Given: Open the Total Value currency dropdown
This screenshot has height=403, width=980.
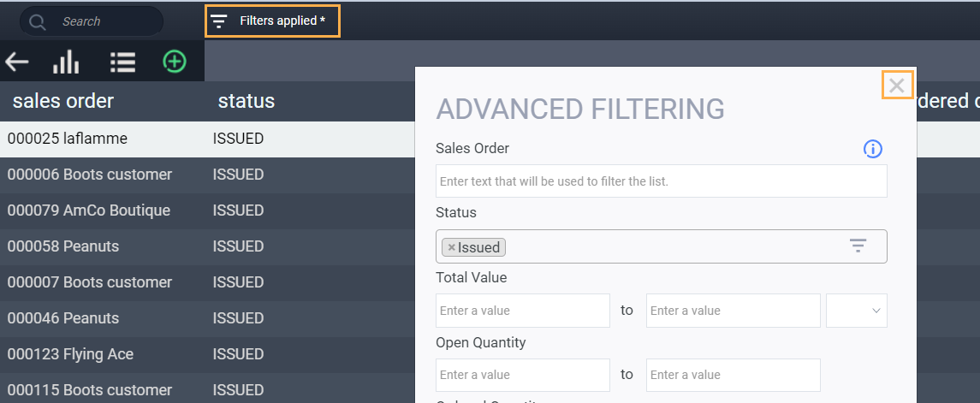Looking at the screenshot, I should pyautogui.click(x=856, y=311).
